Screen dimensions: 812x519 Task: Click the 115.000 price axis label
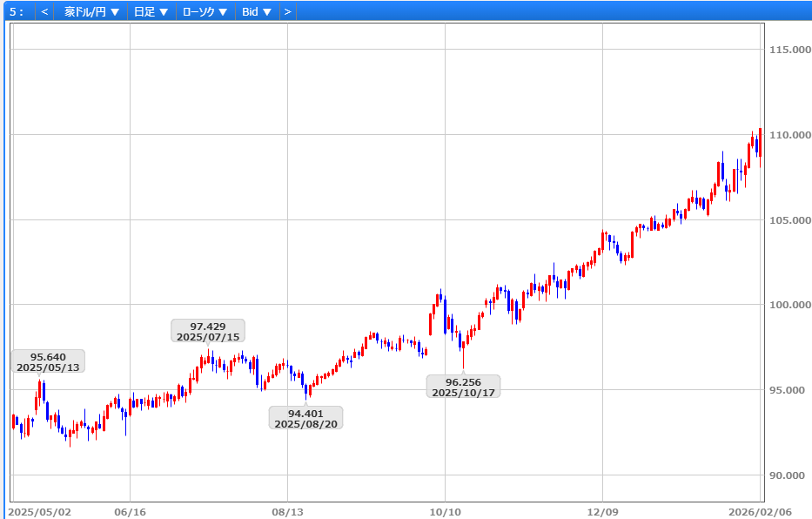click(789, 50)
